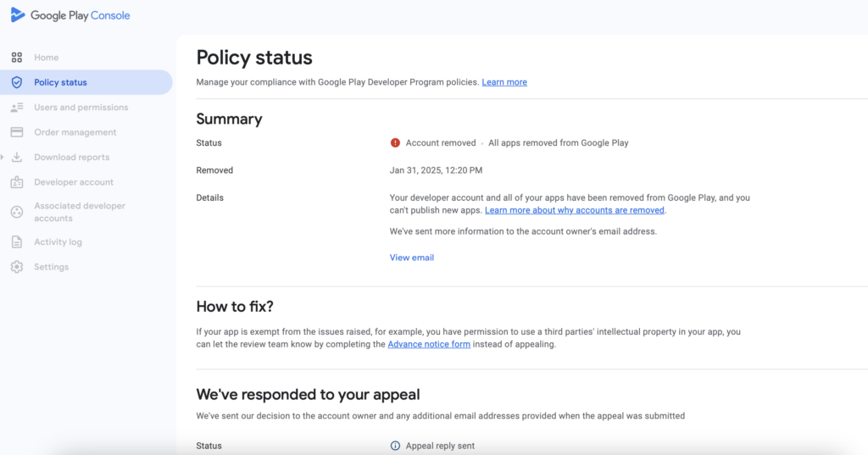Viewport: 868px width, 455px height.
Task: Click the View email link
Action: pos(412,258)
